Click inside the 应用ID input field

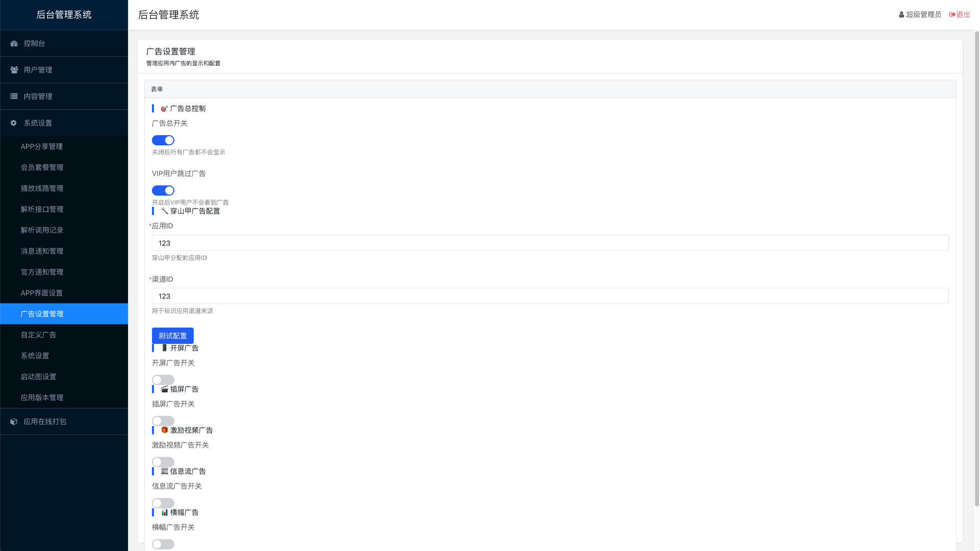pos(357,243)
